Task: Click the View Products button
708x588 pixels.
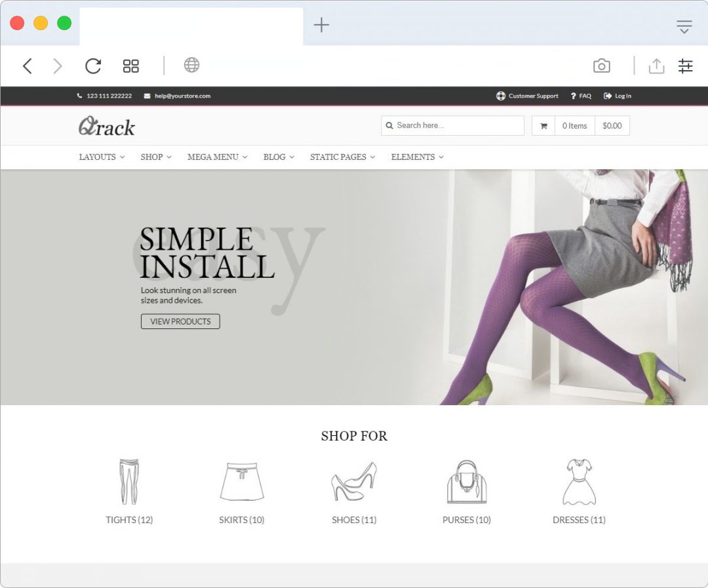Action: click(180, 321)
